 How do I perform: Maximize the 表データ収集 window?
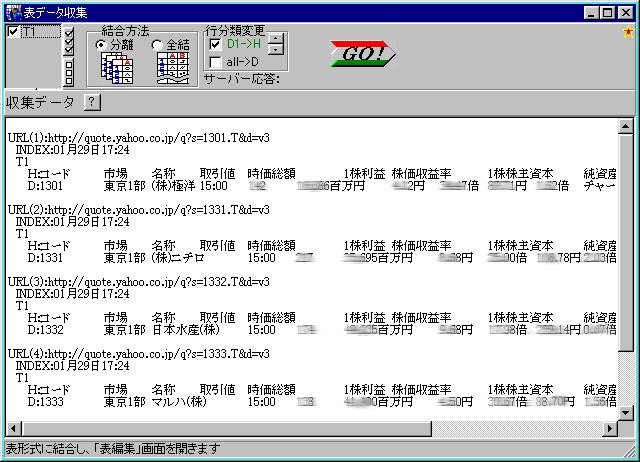coord(607,13)
